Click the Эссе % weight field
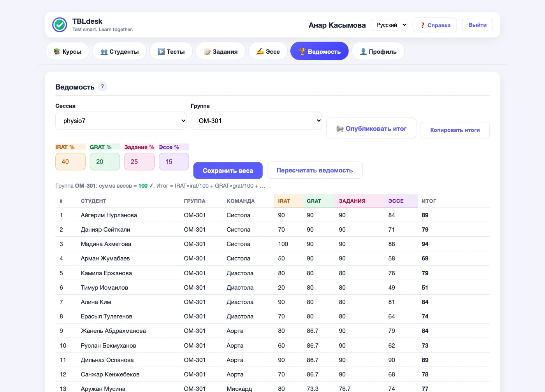The height and width of the screenshot is (392, 545). click(x=174, y=162)
